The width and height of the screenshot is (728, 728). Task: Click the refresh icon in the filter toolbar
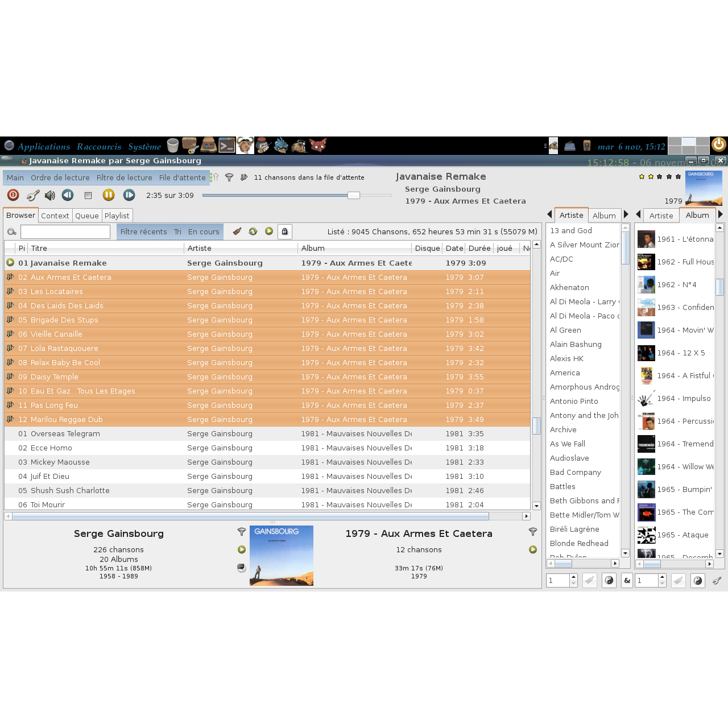tap(253, 231)
